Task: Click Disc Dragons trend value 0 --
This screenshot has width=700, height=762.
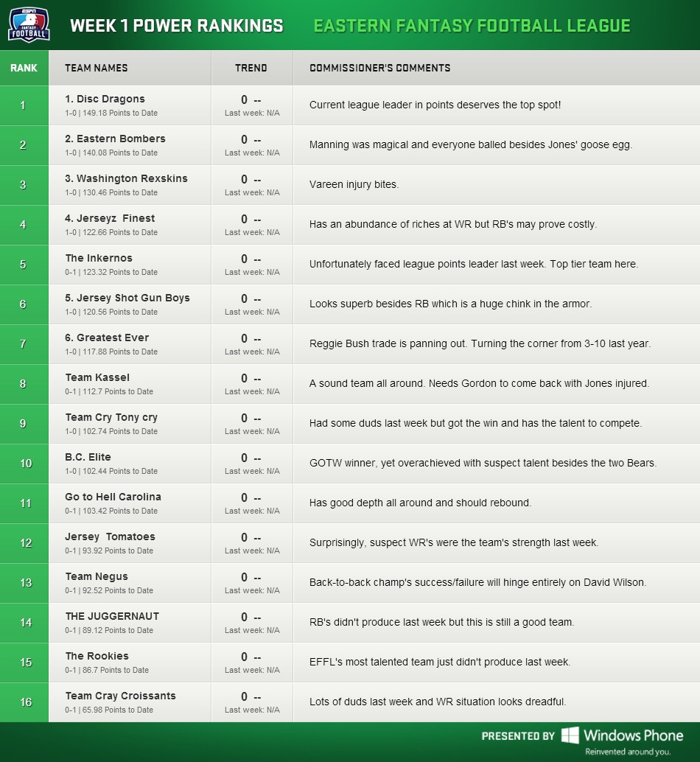Action: 251,100
